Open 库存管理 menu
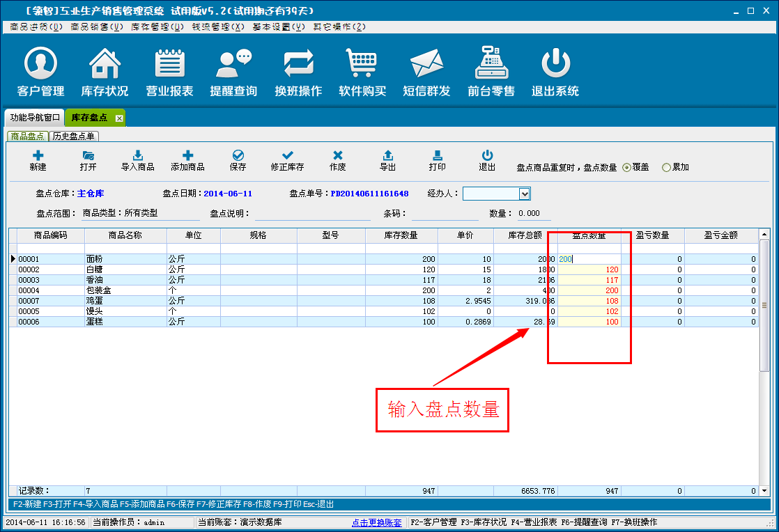 click(157, 26)
